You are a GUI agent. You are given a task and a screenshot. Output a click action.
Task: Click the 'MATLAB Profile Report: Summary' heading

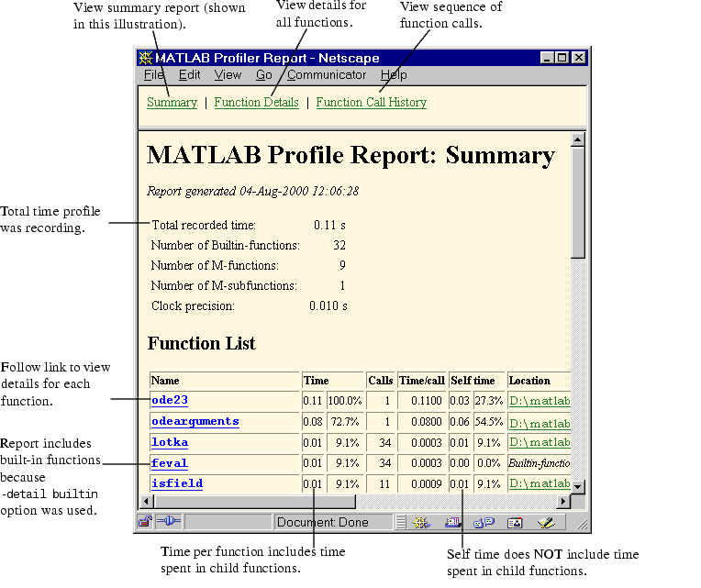click(x=350, y=156)
